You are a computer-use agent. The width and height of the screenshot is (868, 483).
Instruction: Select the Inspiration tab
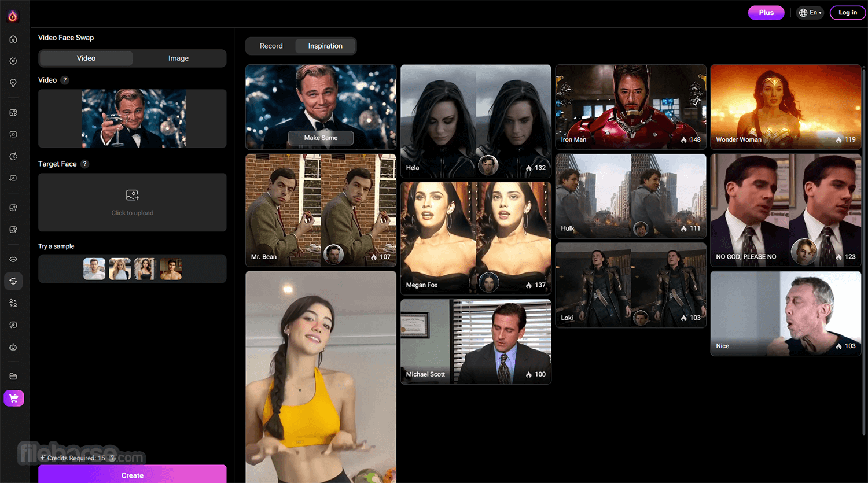325,46
